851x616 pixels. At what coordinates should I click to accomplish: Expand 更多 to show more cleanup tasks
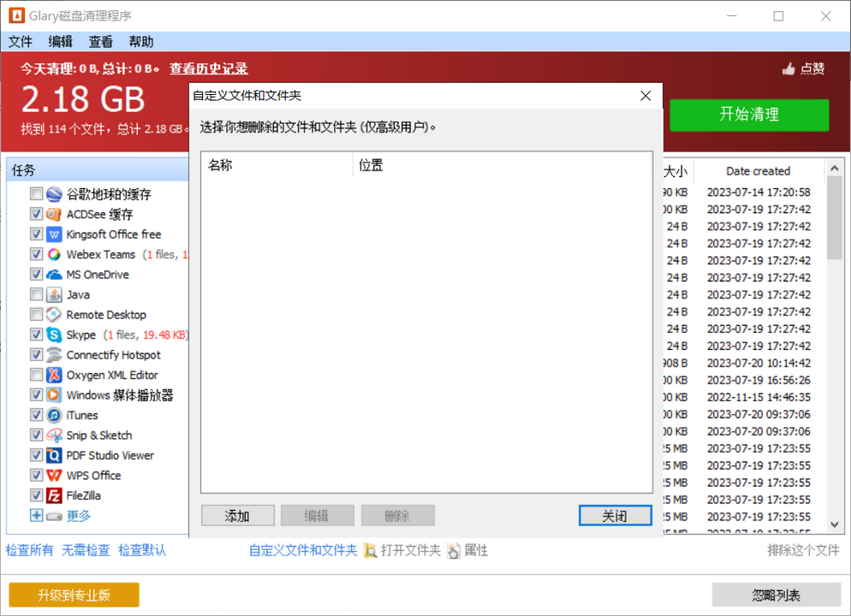point(36,515)
